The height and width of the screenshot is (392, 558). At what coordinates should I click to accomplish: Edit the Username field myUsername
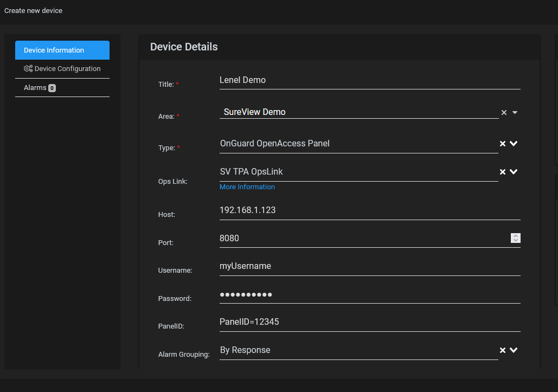(x=370, y=266)
